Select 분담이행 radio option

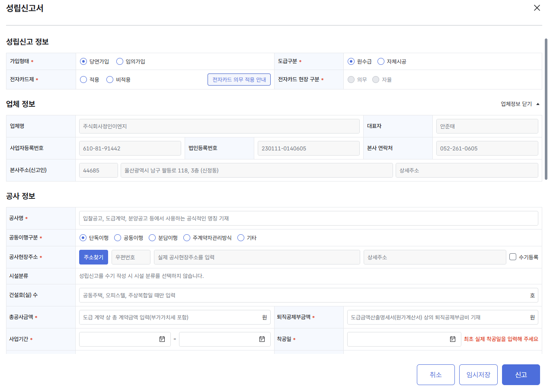tap(152, 238)
